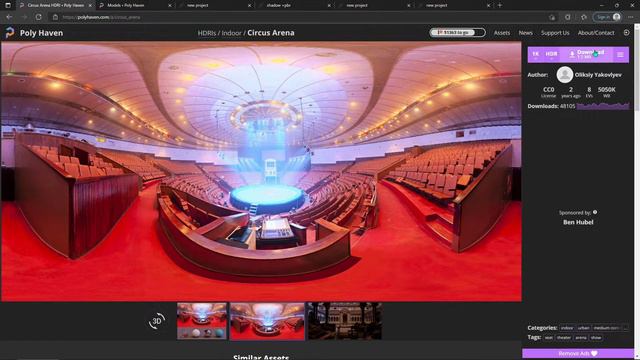Screen dimensions: 640x360
Task: Click the browser Sign in button
Action: pos(607,17)
